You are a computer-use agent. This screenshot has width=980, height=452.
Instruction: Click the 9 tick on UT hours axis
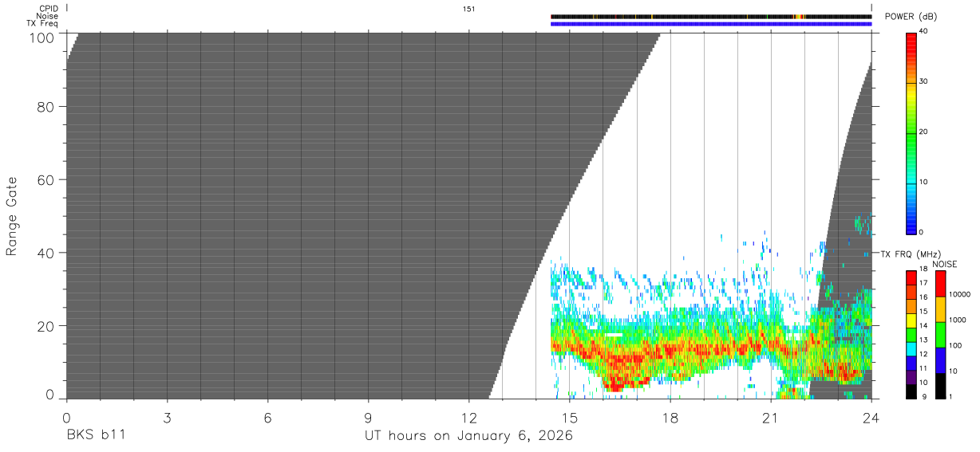click(368, 418)
